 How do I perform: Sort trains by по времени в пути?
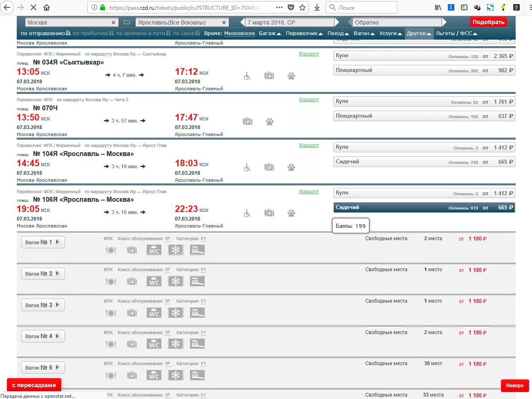pos(143,33)
